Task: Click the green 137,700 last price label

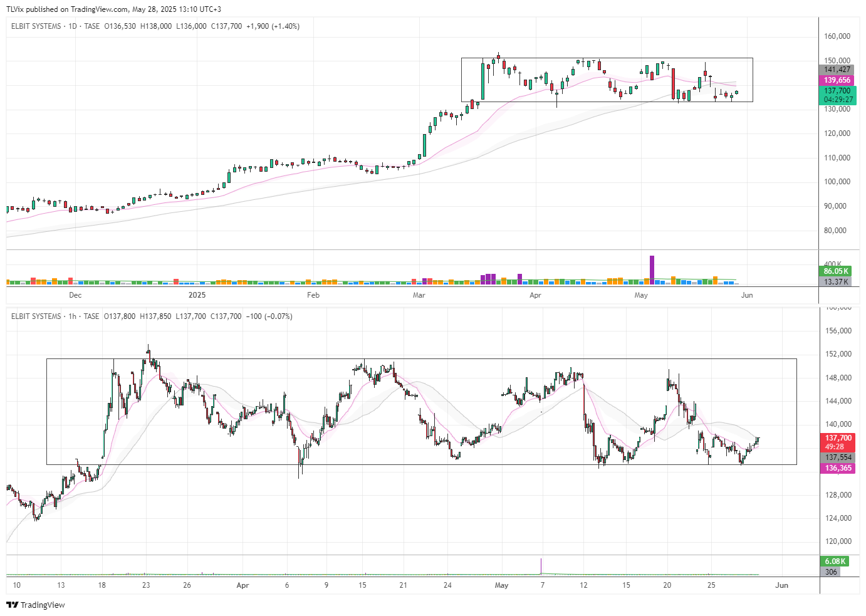Action: point(838,91)
